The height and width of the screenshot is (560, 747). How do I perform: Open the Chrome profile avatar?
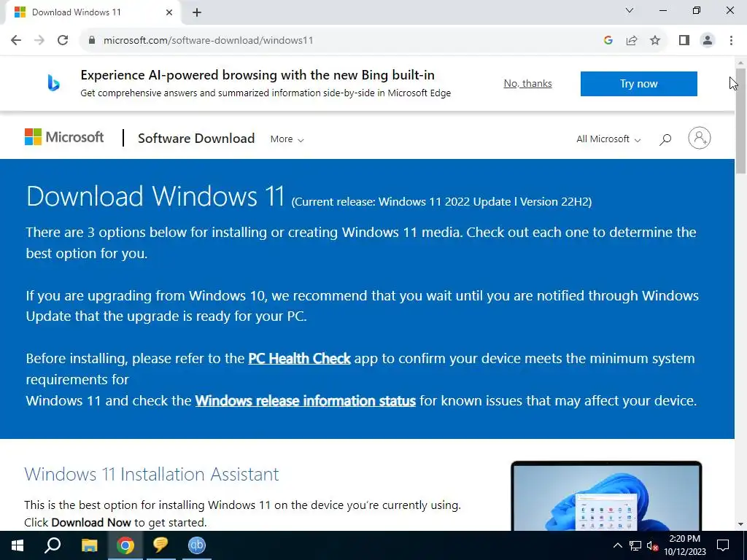pos(708,40)
